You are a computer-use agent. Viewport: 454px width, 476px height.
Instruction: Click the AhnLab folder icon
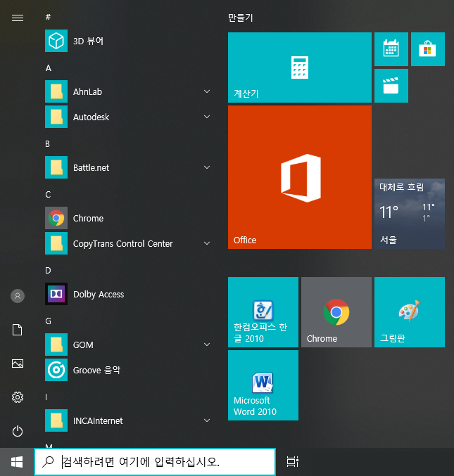click(56, 91)
